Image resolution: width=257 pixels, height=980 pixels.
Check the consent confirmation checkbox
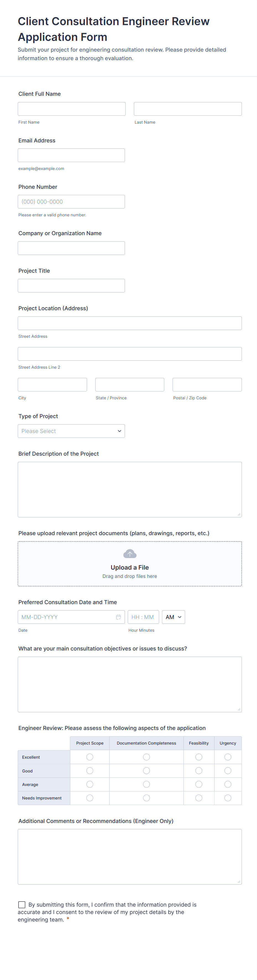tap(22, 904)
